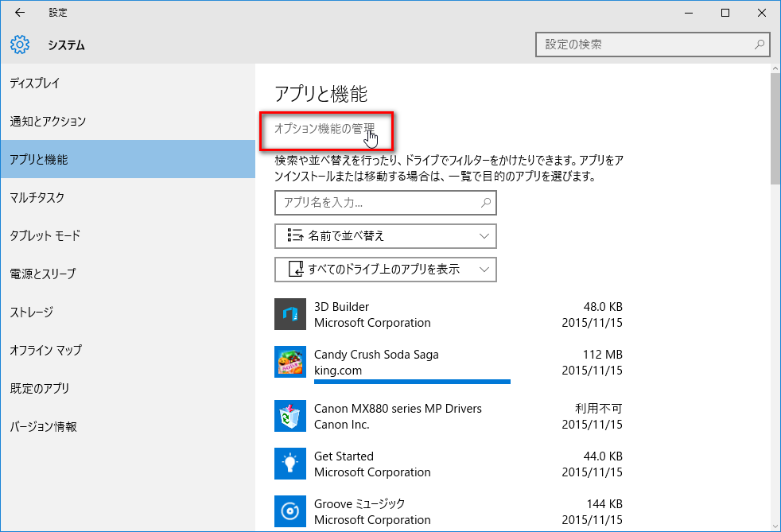The image size is (781, 532).
Task: Expand the drives filter chevron
Action: [x=484, y=270]
